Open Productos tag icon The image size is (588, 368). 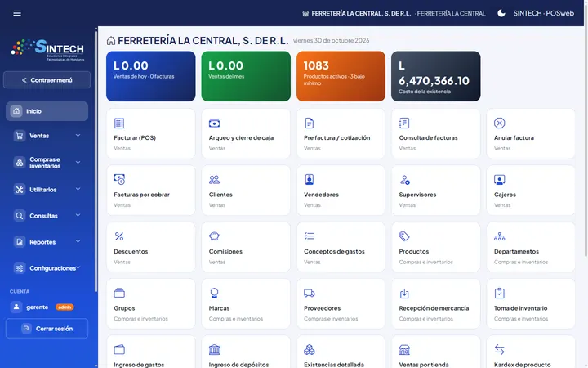pos(404,236)
